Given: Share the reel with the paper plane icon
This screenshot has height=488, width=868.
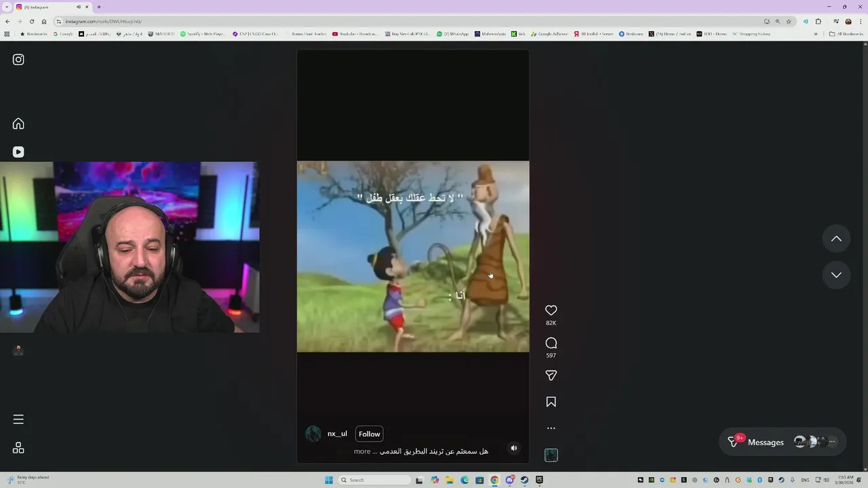Looking at the screenshot, I should pos(551,375).
